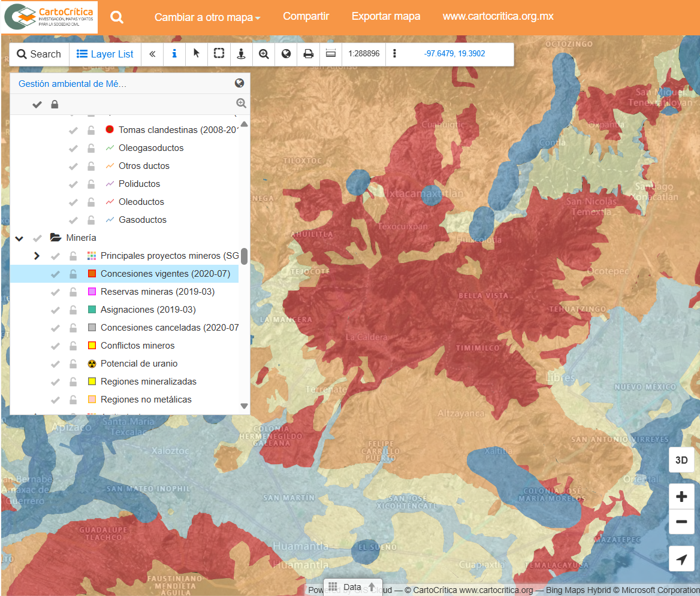Click the zoom-in magnifier toolbar icon

[264, 54]
